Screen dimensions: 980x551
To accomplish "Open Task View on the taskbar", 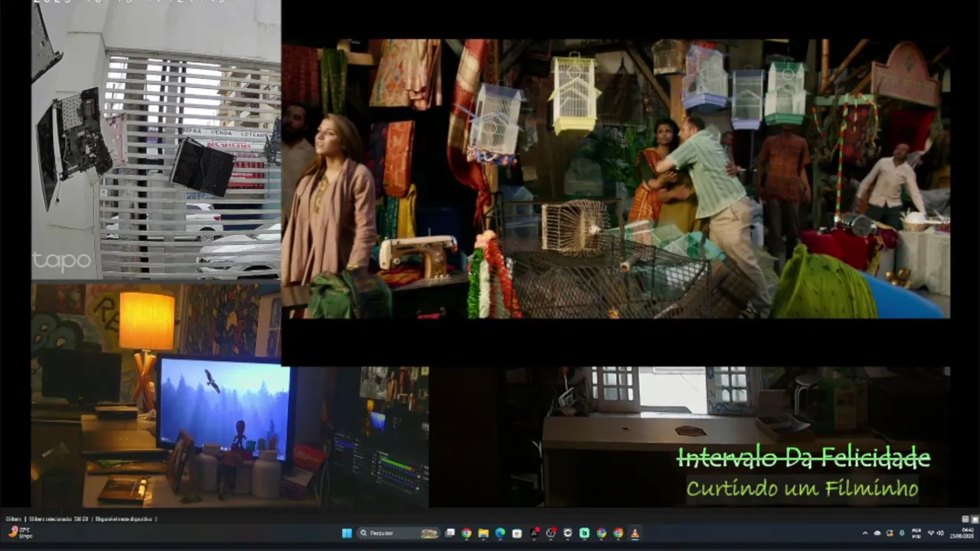I will click(x=450, y=533).
